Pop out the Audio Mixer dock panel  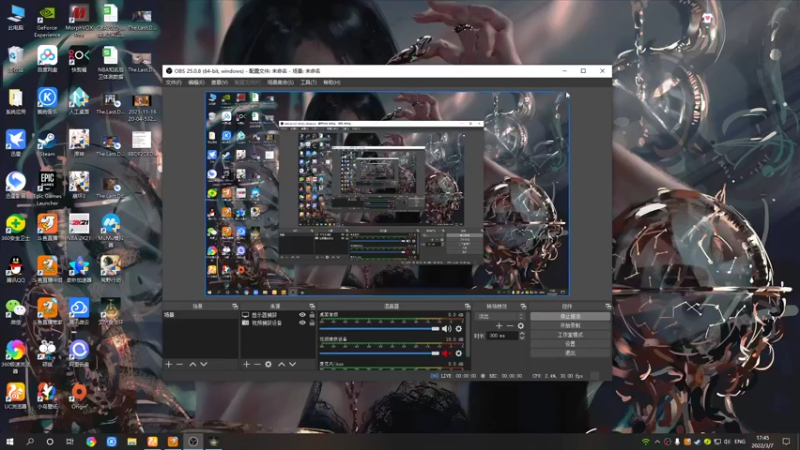coord(467,306)
